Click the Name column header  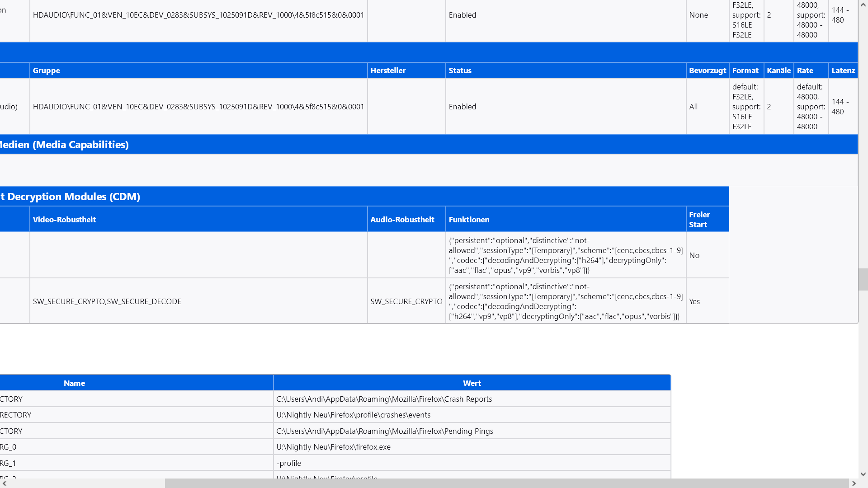pos(74,383)
